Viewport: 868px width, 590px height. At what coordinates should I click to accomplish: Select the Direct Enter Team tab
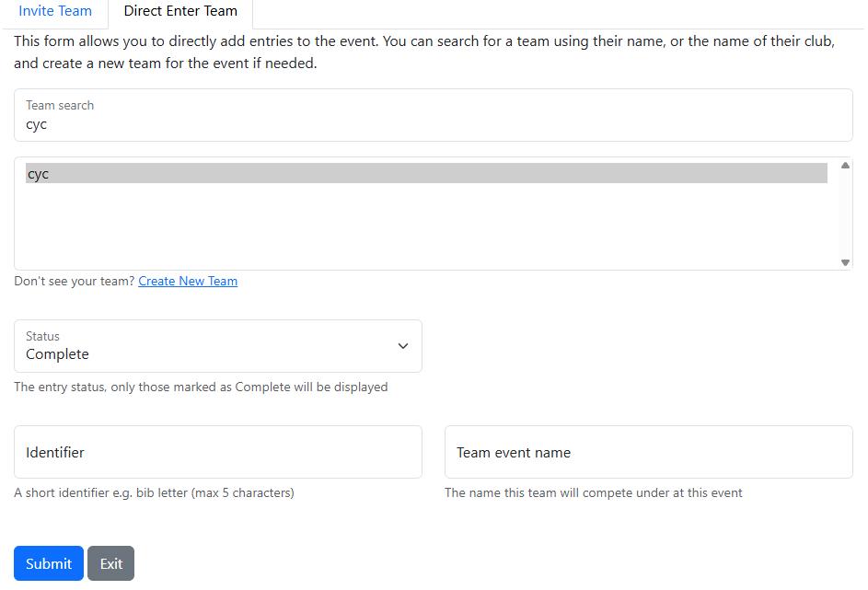coord(180,12)
